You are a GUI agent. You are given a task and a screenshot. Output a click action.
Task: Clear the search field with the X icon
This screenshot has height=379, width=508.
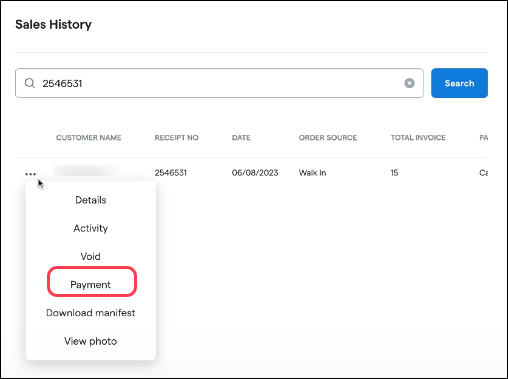point(409,83)
